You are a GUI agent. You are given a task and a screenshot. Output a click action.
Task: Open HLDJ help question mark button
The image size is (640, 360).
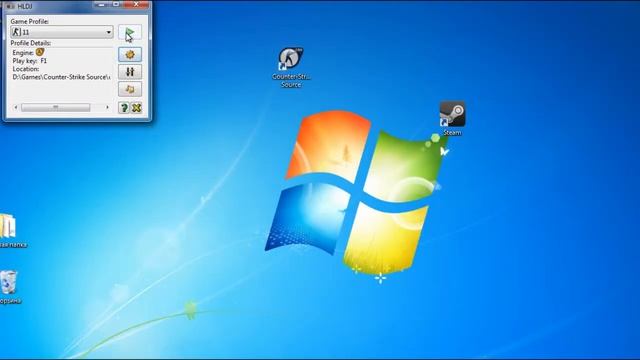(124, 107)
